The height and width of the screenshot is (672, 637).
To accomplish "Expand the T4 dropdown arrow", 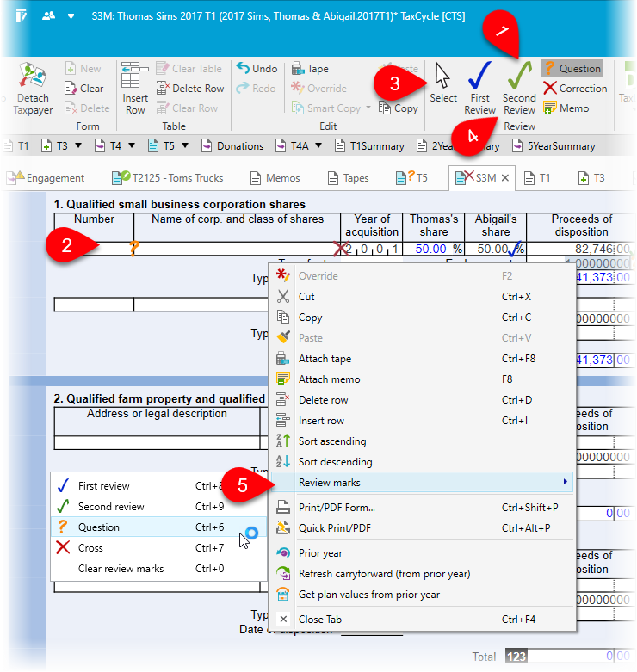I will tap(132, 145).
